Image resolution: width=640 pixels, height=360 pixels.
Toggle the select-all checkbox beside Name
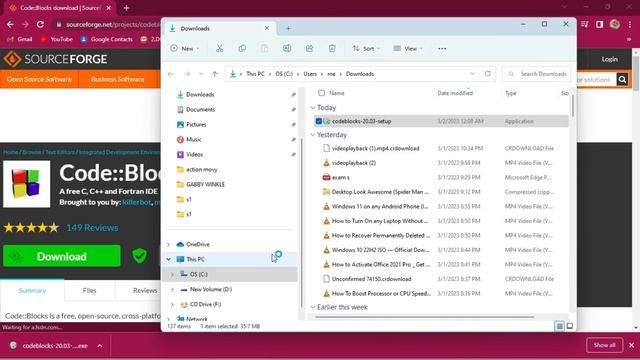coord(321,93)
